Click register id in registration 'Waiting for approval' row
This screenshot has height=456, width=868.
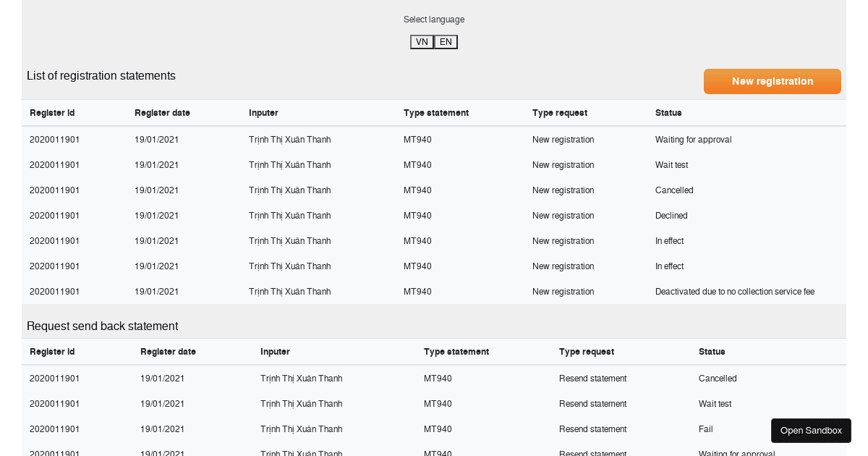tap(55, 140)
